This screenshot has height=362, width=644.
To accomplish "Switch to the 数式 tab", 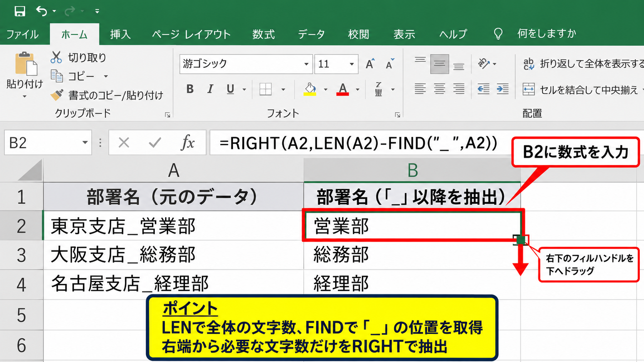I will coord(263,34).
